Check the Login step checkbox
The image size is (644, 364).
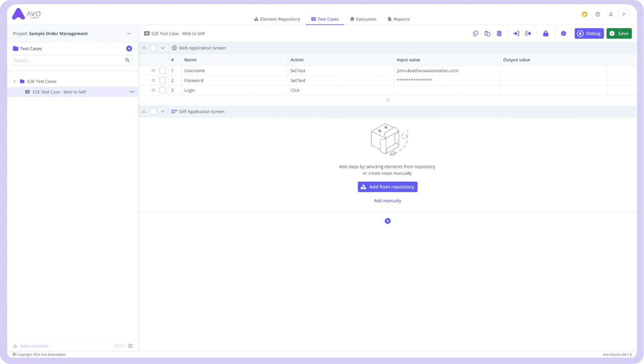(163, 90)
